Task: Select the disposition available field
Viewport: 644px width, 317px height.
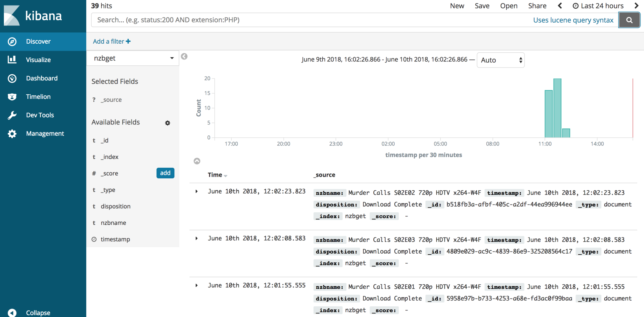Action: coord(116,206)
